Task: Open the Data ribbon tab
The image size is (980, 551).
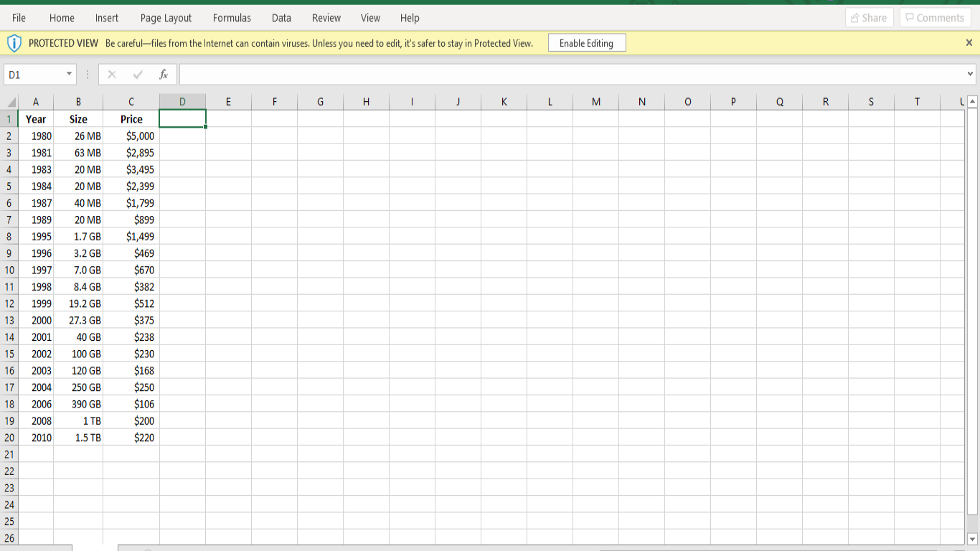Action: 281,18
